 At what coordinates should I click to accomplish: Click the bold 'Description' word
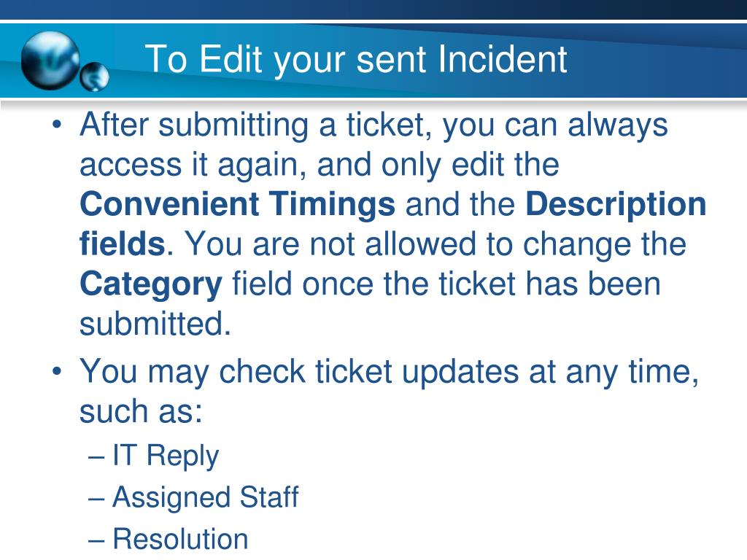616,205
